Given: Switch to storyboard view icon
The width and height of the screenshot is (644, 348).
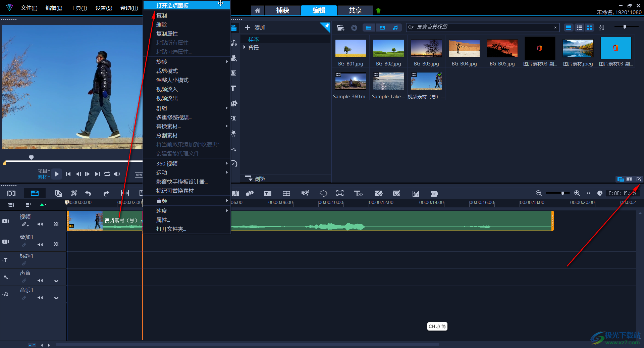Looking at the screenshot, I should 11,193.
